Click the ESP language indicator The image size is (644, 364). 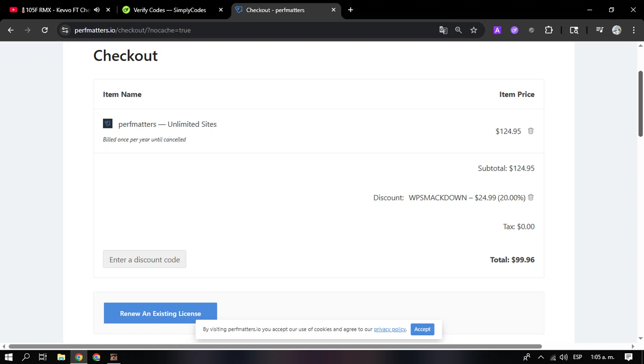coord(577,357)
